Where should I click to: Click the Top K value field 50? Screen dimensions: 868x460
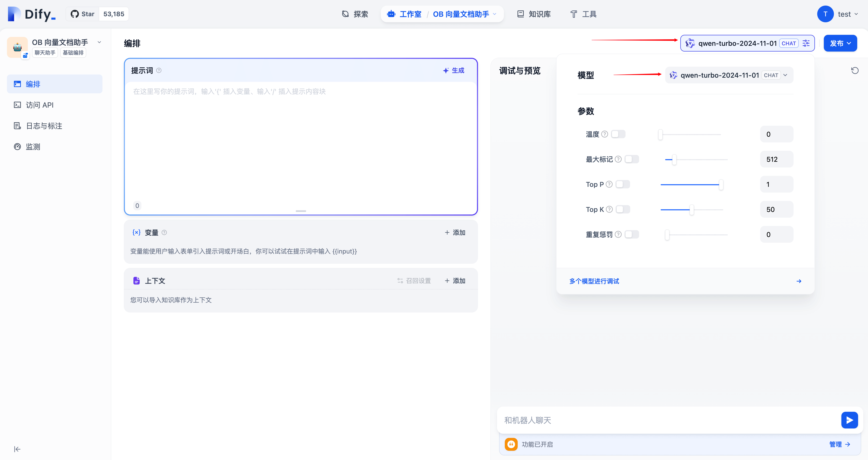(776, 209)
